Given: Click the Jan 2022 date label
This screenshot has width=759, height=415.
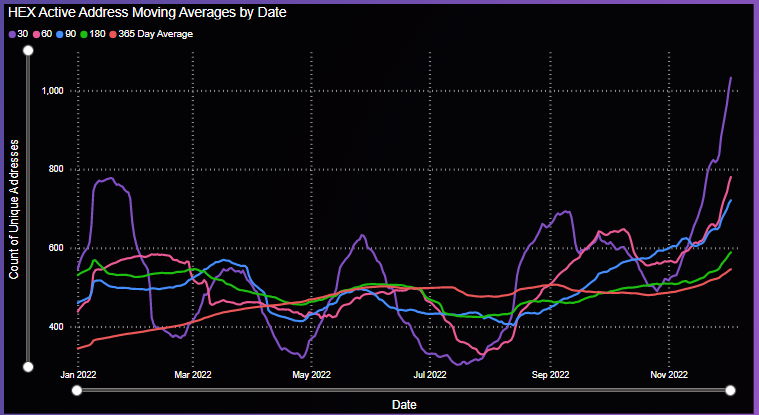Looking at the screenshot, I should point(77,375).
